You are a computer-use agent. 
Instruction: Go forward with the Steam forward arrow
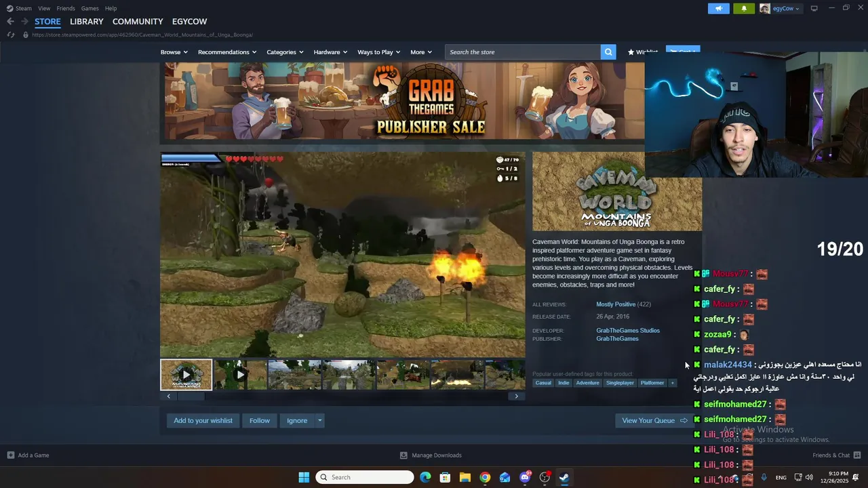click(x=24, y=22)
